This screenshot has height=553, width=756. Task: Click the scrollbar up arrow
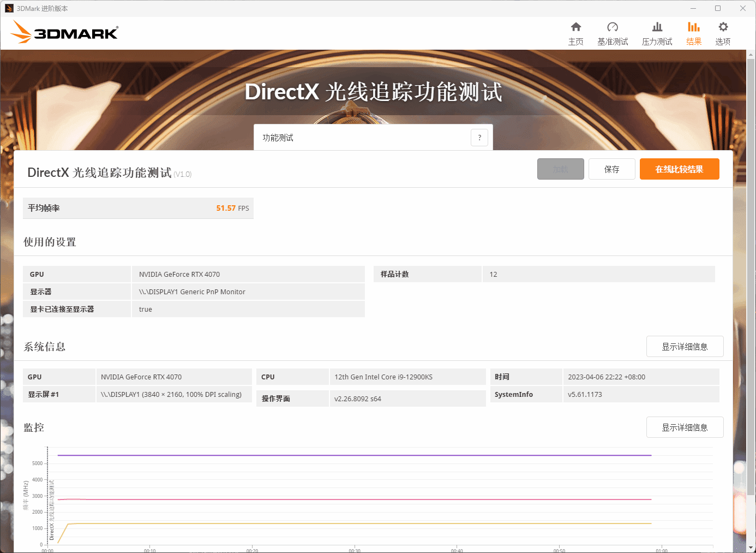coord(751,55)
